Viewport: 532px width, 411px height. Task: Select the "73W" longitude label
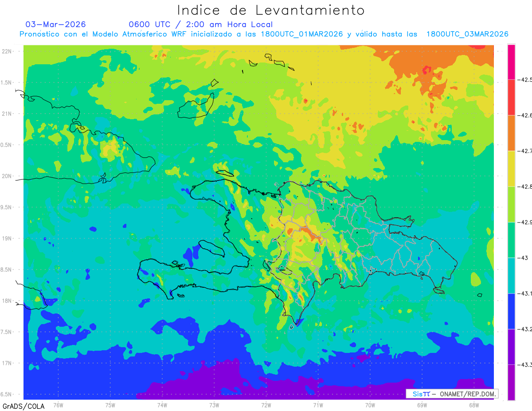[214, 405]
